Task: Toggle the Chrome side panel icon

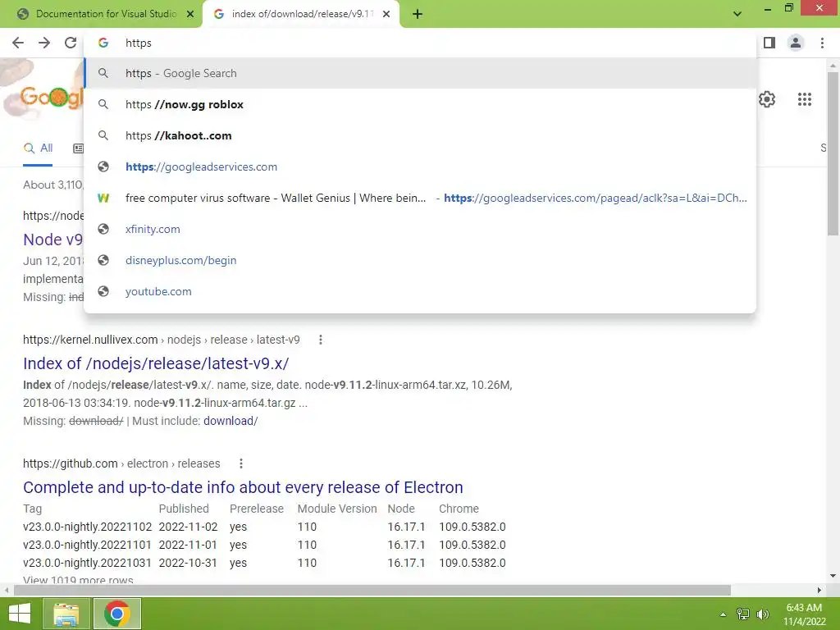Action: pos(769,43)
